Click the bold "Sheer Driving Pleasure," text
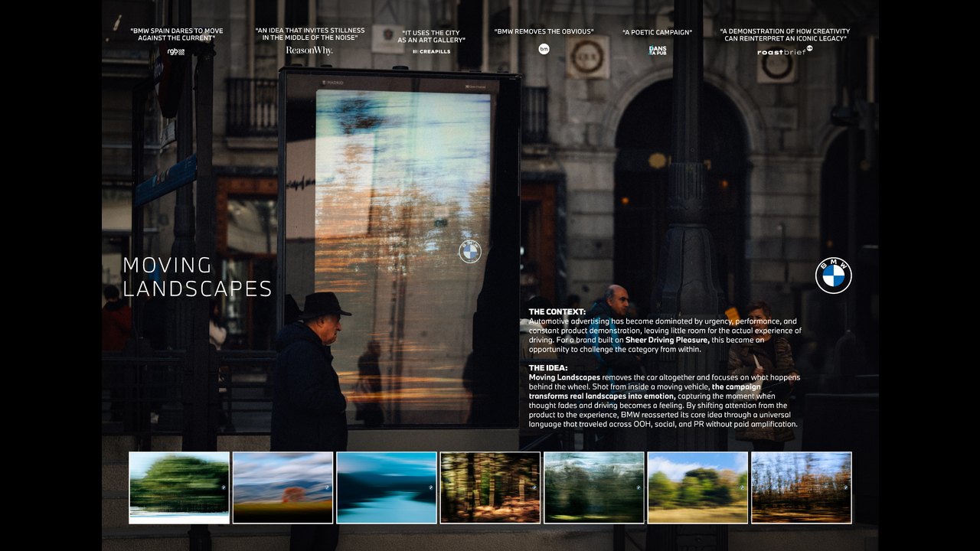 point(667,340)
